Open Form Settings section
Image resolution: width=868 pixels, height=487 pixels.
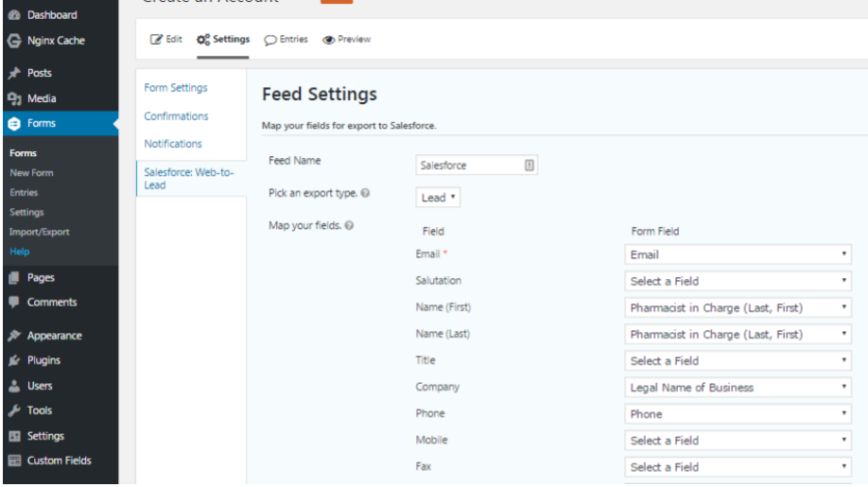point(176,88)
